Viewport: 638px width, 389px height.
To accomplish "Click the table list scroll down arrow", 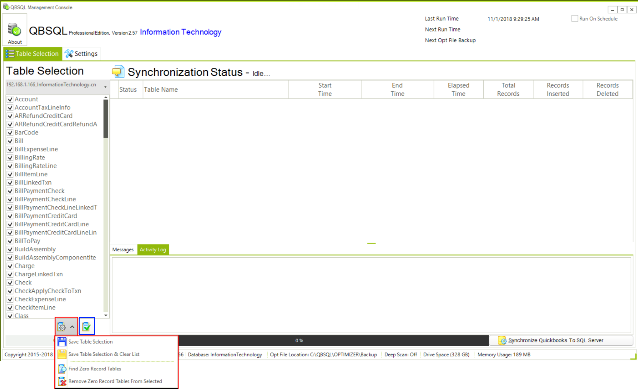I will 106,315.
